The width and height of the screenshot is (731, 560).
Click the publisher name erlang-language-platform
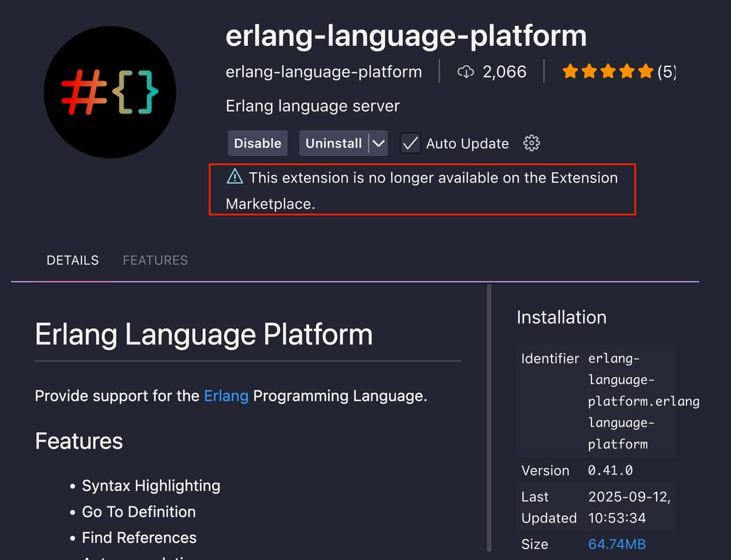pos(323,72)
